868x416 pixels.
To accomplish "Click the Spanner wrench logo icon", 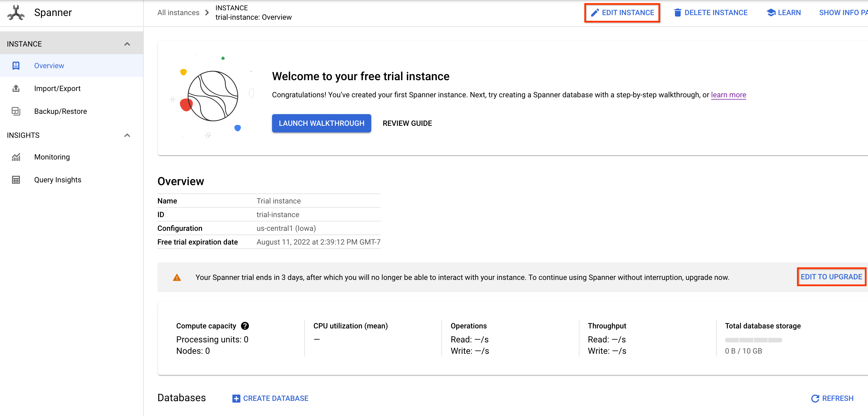I will [x=15, y=13].
